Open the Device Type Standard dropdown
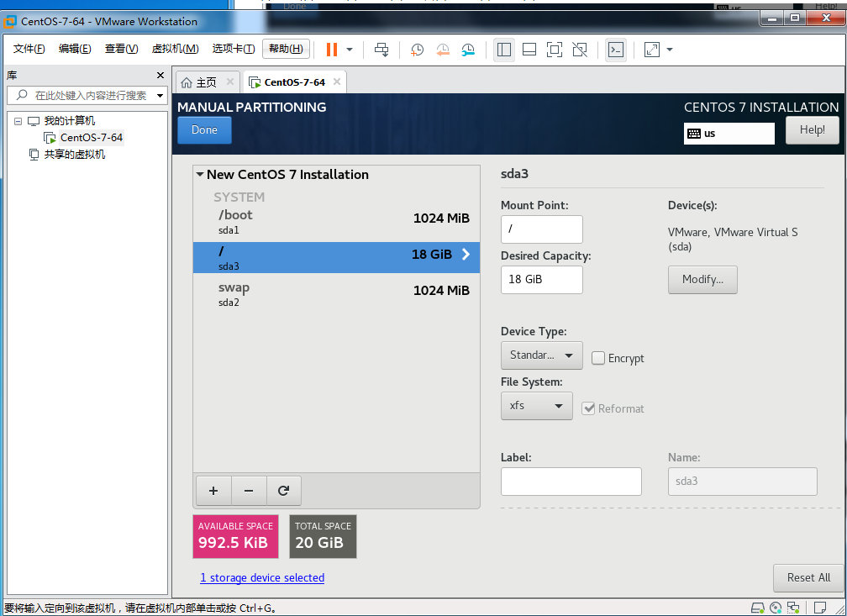The image size is (847, 616). [542, 355]
